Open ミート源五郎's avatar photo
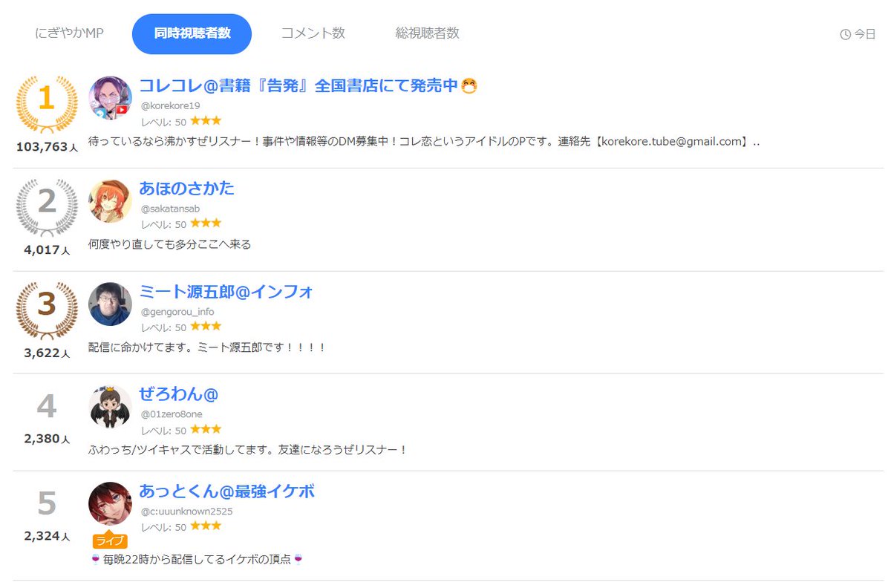The height and width of the screenshot is (588, 891). click(110, 304)
